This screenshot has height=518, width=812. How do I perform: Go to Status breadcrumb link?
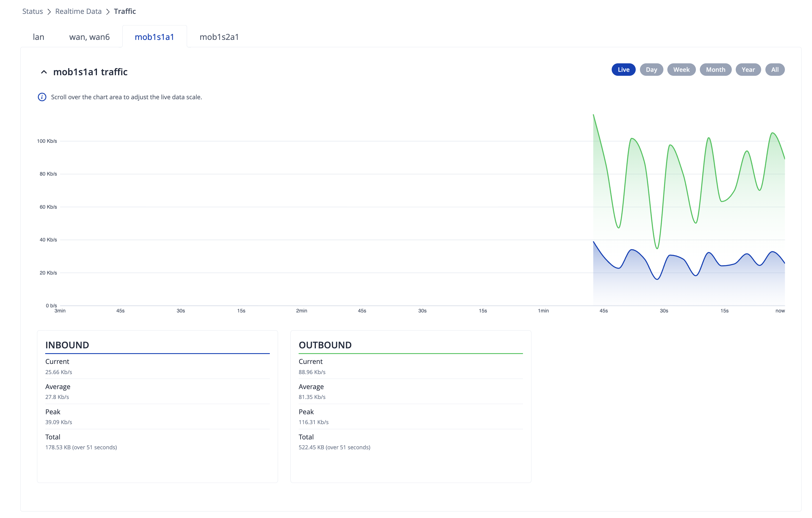pyautogui.click(x=32, y=12)
